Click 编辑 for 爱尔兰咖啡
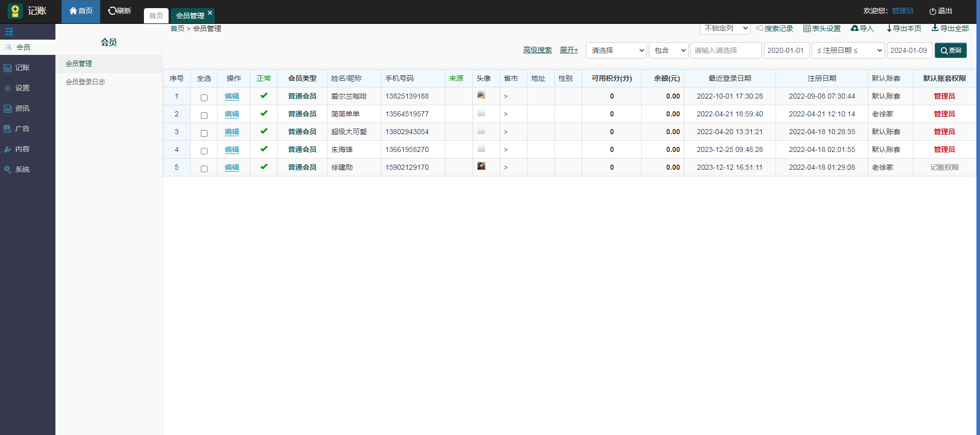Viewport: 980px width, 435px height. [x=232, y=96]
